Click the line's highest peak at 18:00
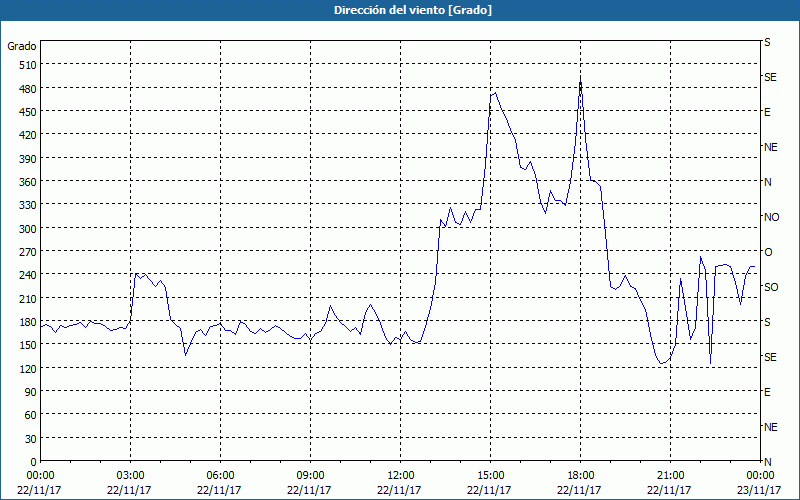 pyautogui.click(x=581, y=77)
